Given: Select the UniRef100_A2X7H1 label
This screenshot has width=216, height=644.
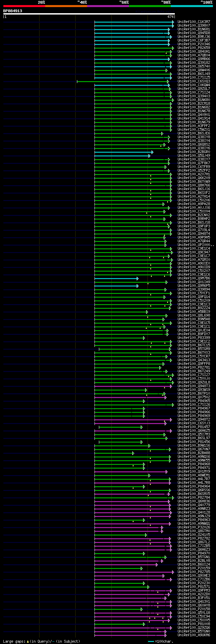Looking at the screenshot, I should pos(194,174).
